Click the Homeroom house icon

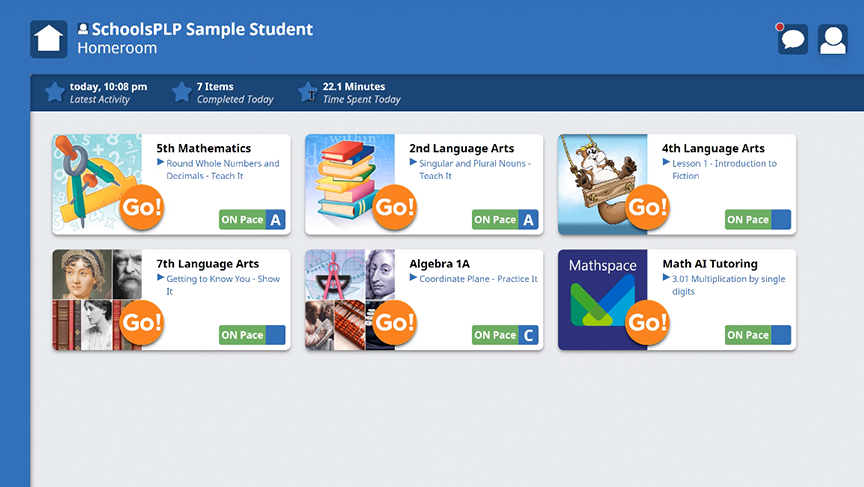click(49, 39)
